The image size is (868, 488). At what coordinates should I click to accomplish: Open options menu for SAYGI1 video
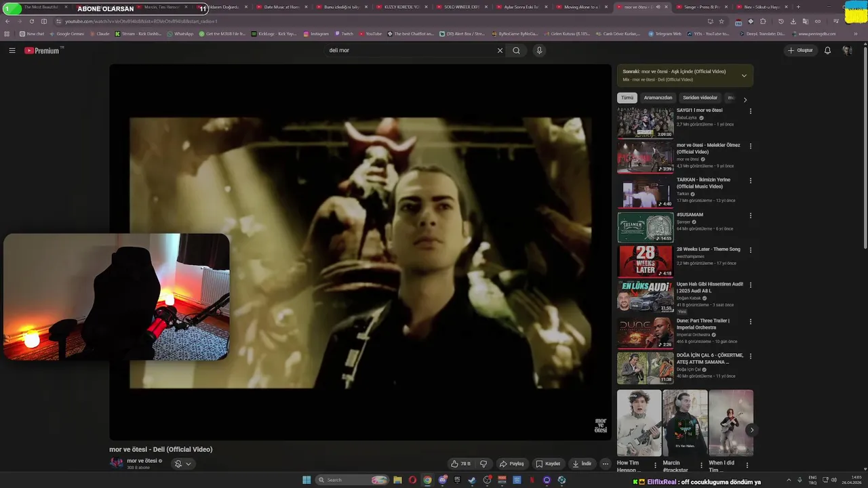click(x=750, y=111)
